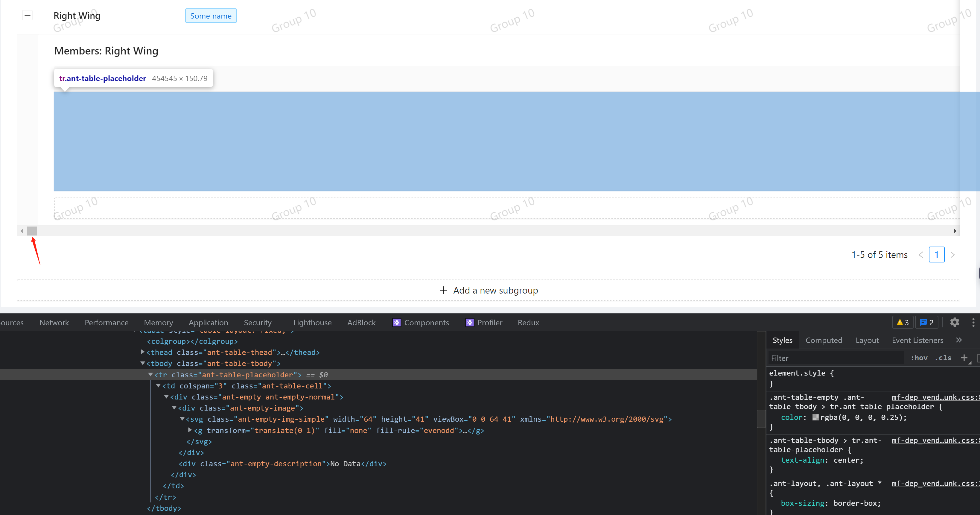Open the AdBlock tab

(361, 322)
